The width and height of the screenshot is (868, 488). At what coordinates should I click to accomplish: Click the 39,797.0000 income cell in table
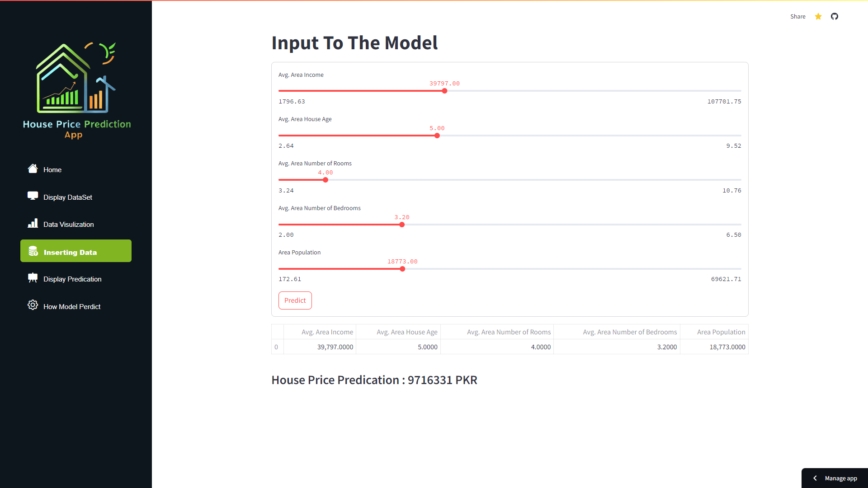tap(335, 347)
